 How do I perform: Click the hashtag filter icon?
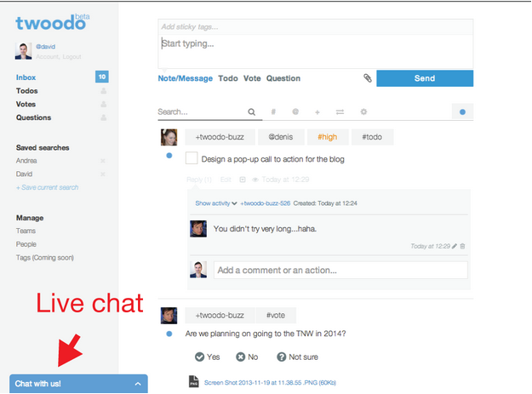click(273, 111)
